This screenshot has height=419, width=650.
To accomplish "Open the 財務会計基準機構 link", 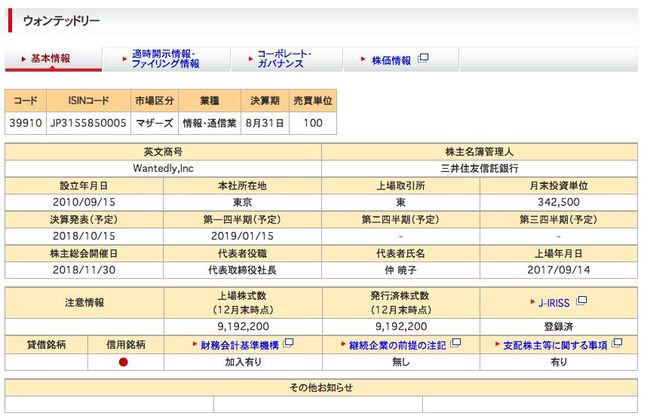I will coord(240,345).
